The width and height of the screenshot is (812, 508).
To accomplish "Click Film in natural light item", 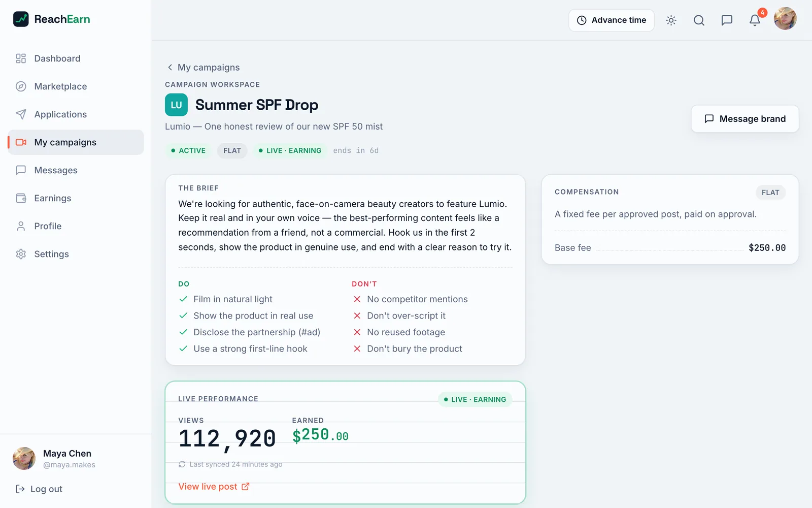I will coord(226,299).
